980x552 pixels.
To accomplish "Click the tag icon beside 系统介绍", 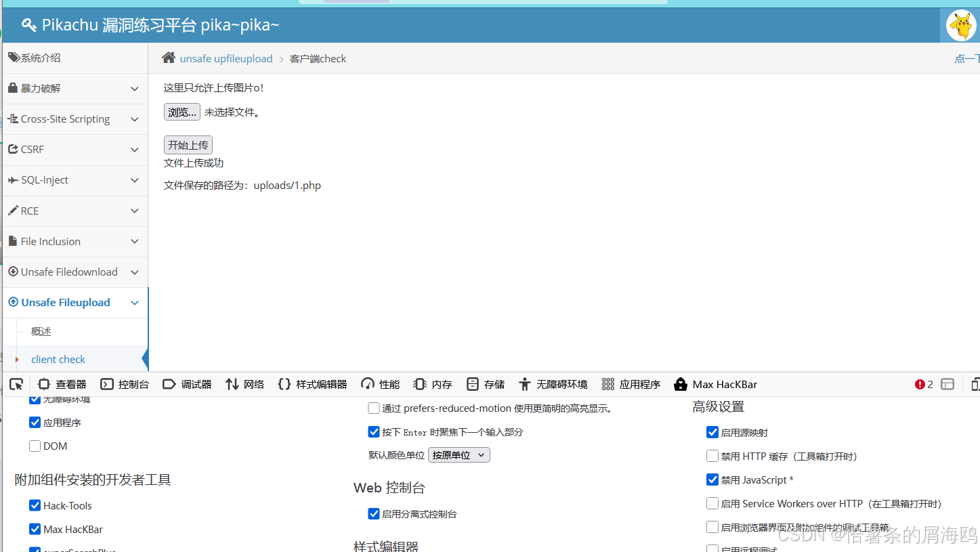I will point(14,58).
